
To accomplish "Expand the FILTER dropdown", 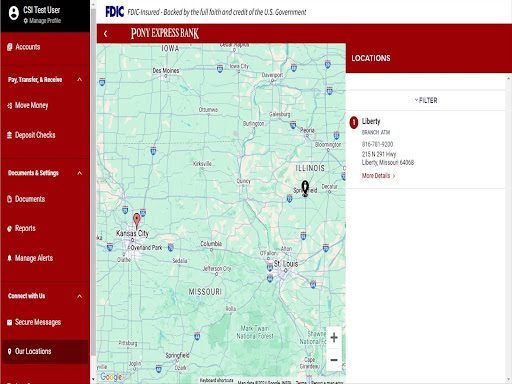I will 426,100.
